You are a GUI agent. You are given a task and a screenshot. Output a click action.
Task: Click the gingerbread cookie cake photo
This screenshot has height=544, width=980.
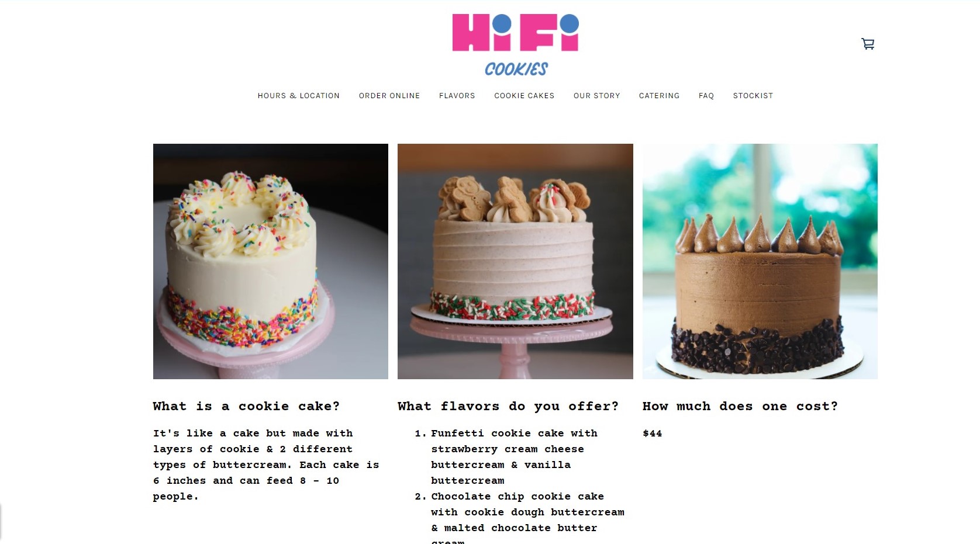pyautogui.click(x=515, y=261)
